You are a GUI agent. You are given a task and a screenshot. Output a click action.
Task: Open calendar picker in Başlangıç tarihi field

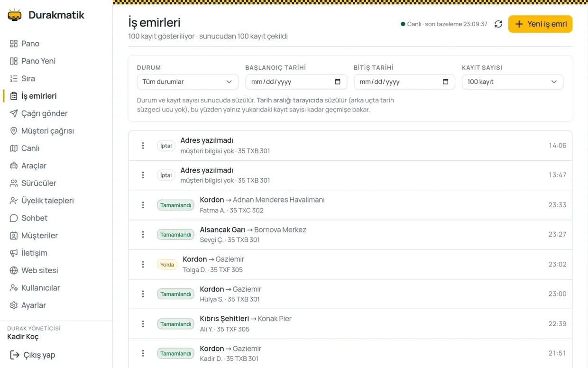tap(338, 82)
